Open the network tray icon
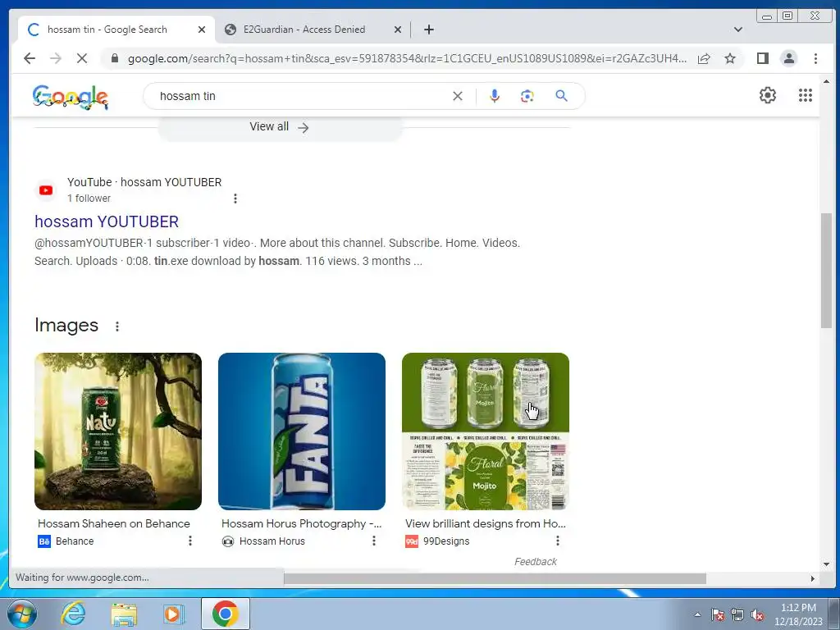Screen dimensions: 840x630 click(737, 614)
